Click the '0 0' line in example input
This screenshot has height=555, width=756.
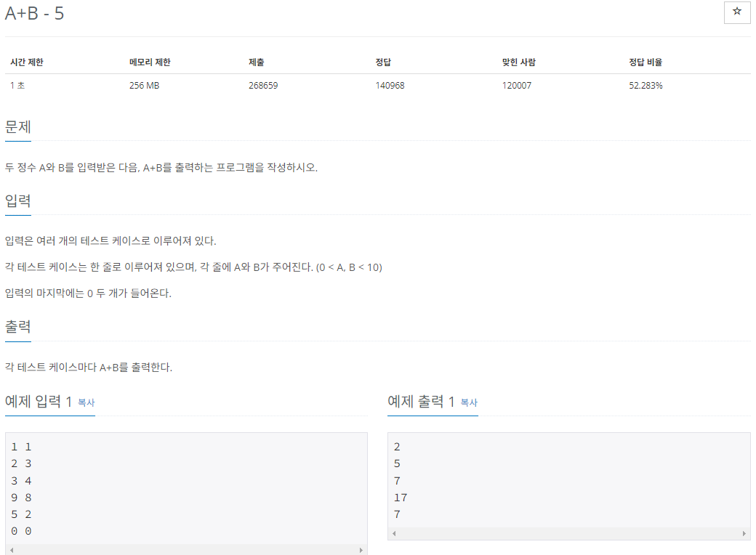coord(21,531)
